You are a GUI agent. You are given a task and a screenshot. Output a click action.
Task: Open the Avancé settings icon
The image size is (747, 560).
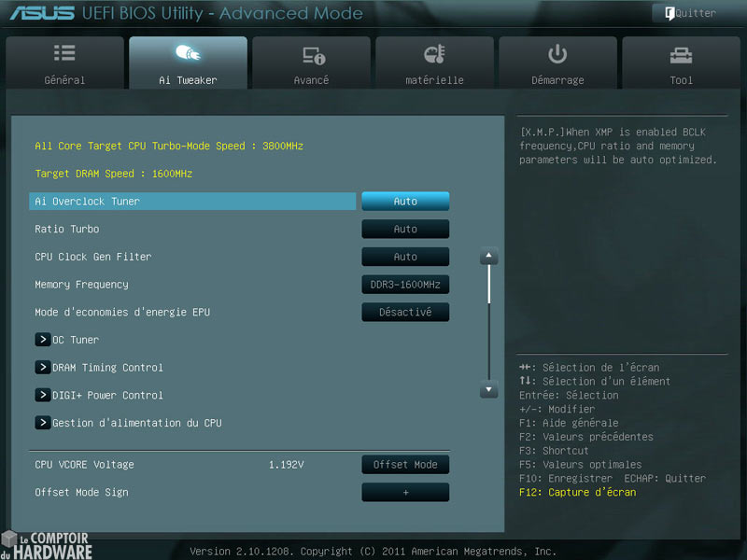pos(311,53)
